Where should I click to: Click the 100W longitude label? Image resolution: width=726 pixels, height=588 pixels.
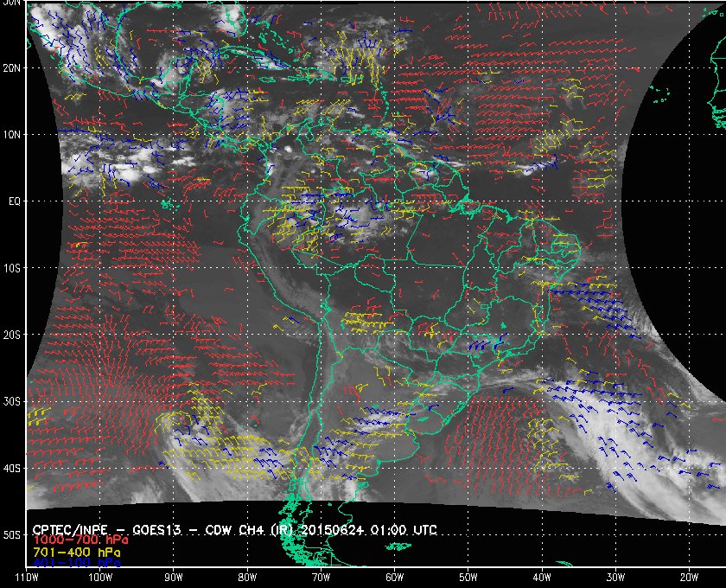click(100, 577)
